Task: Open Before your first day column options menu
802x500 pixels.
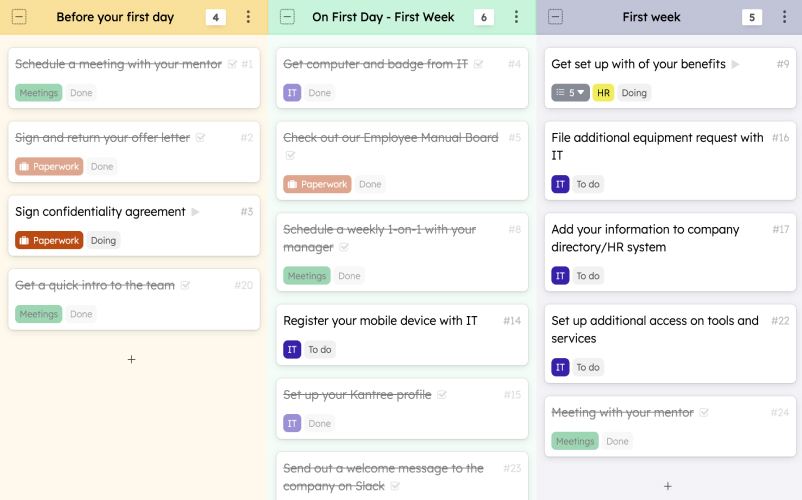Action: click(x=248, y=17)
